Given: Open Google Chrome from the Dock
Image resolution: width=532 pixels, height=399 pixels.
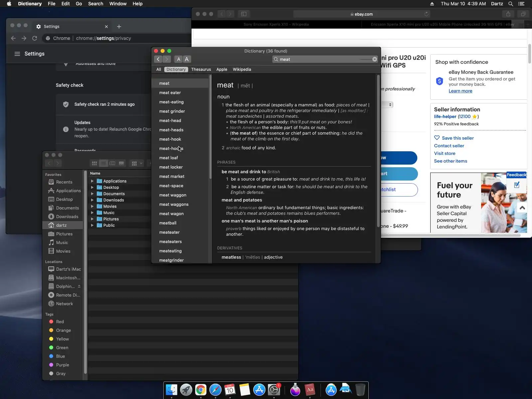Looking at the screenshot, I should click(201, 390).
